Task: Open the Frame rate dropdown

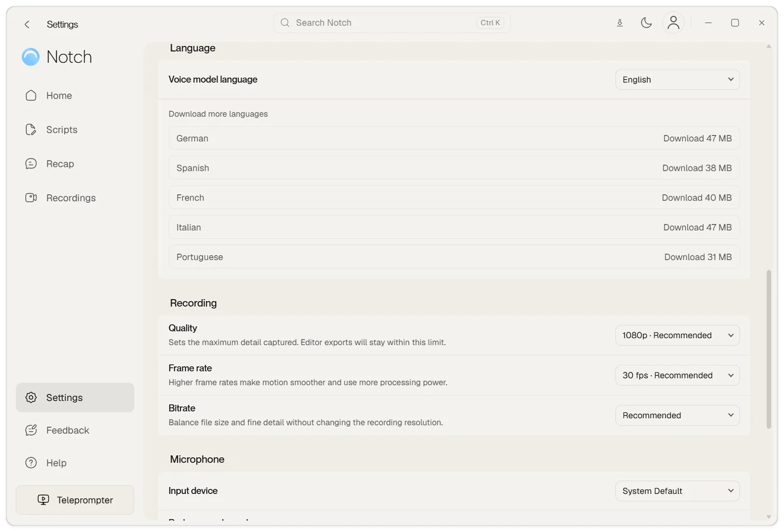Action: (678, 375)
